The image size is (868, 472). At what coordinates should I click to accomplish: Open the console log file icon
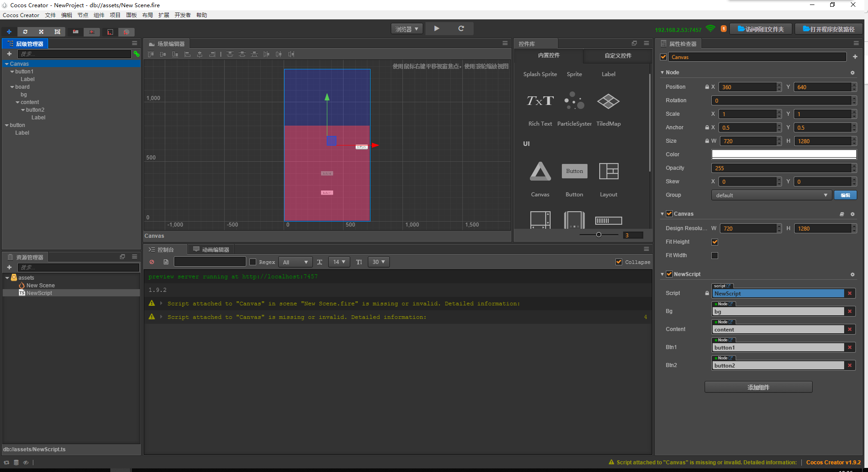[166, 262]
